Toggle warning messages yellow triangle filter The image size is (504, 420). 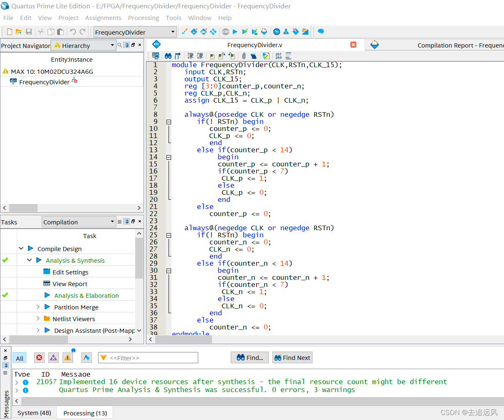click(x=68, y=357)
